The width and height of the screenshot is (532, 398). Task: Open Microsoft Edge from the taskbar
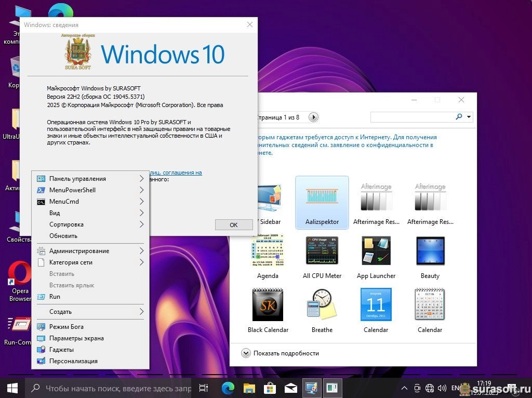(228, 388)
